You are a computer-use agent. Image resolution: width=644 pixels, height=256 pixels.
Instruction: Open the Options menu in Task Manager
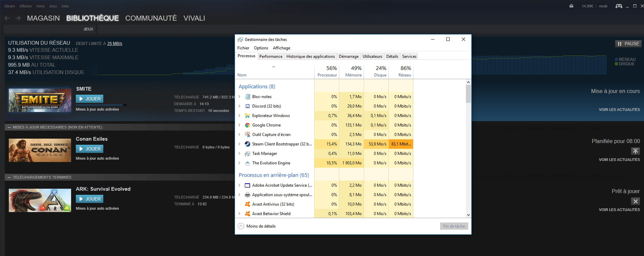tap(261, 48)
